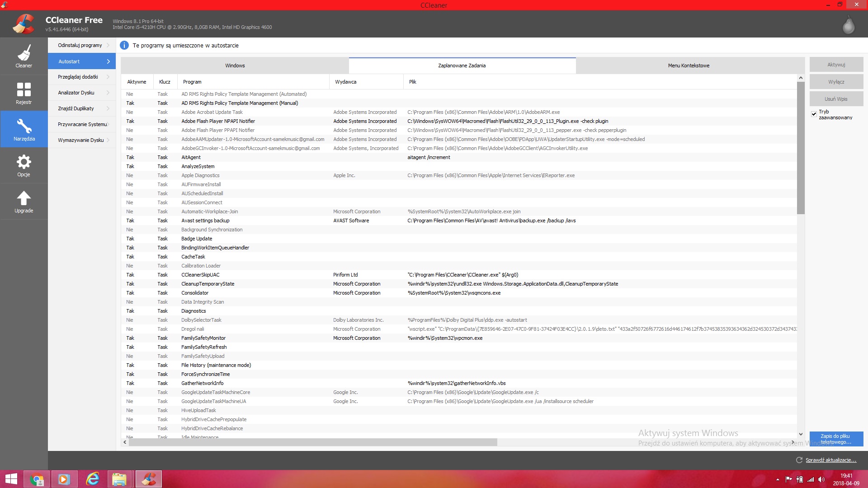
Task: Click CCleaner taskbar icon
Action: pos(148,479)
